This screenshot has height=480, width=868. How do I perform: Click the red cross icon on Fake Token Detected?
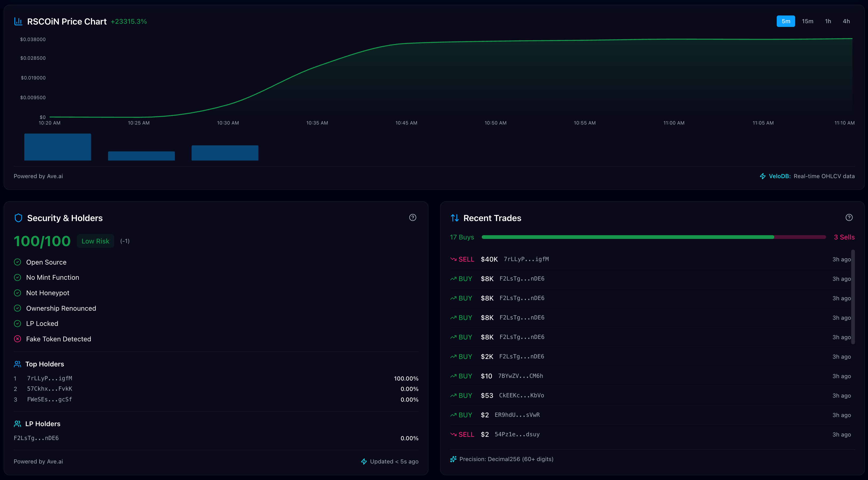[x=18, y=339]
